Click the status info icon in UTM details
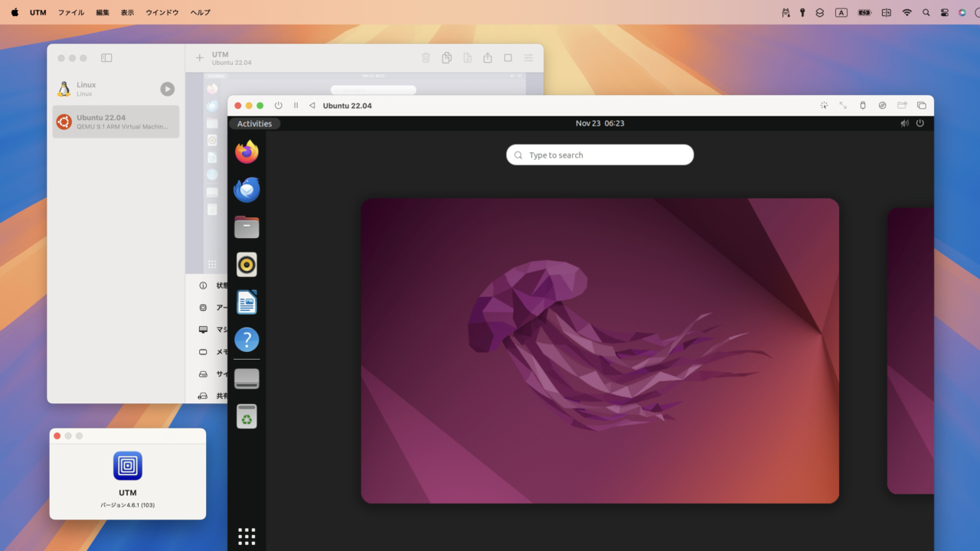The height and width of the screenshot is (551, 980). tap(203, 285)
